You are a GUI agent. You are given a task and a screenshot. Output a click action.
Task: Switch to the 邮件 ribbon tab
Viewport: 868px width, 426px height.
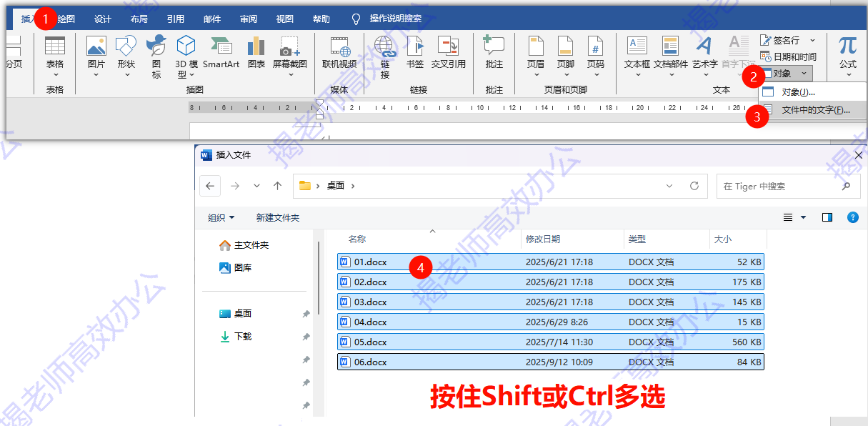[212, 19]
